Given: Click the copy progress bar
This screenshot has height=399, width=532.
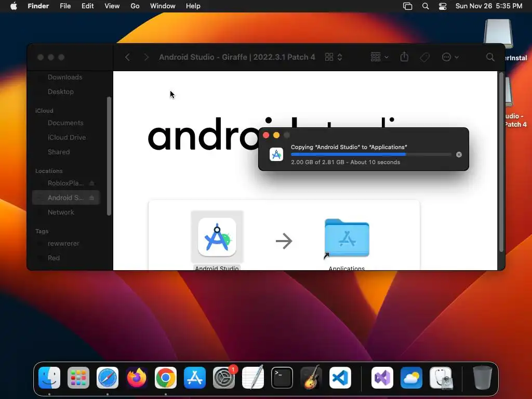Looking at the screenshot, I should [x=371, y=154].
